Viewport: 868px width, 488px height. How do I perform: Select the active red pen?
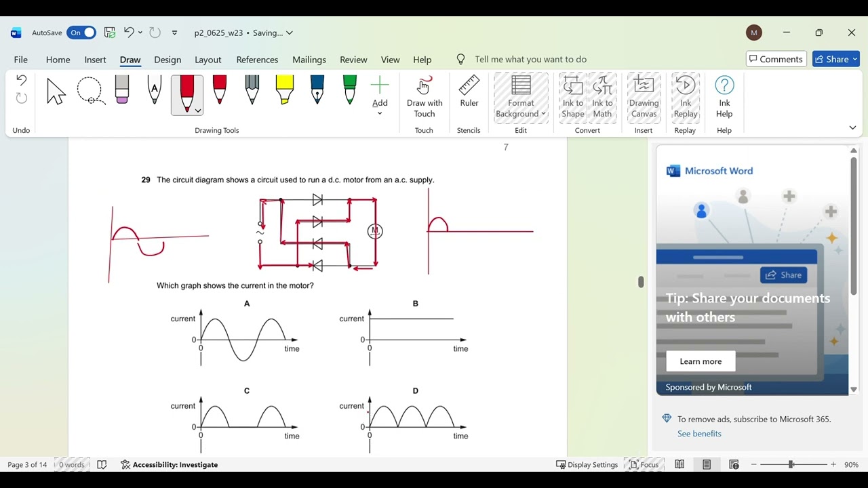pos(186,92)
